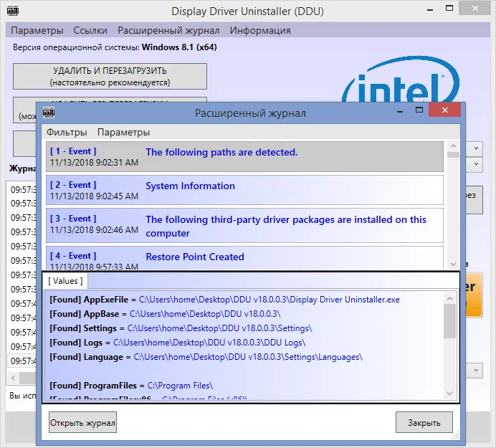Click the DDU icon in Расширенный журнал title bar
This screenshot has width=496, height=448.
pyautogui.click(x=49, y=113)
